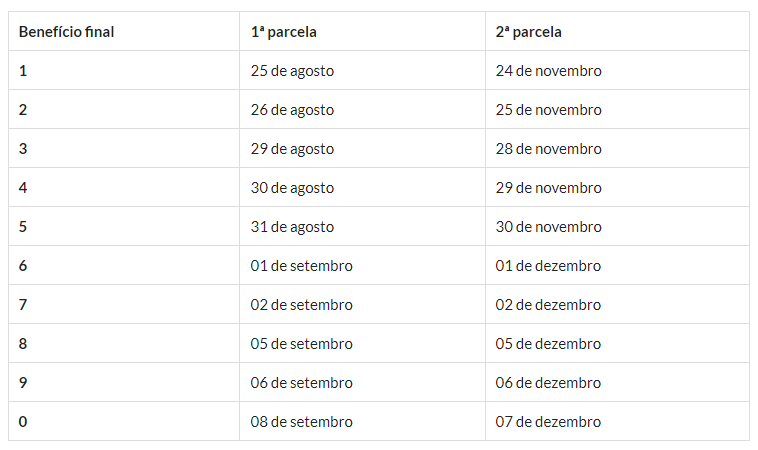Select the "01 de setembro" cell
Screen dimensions: 758x450
point(301,266)
